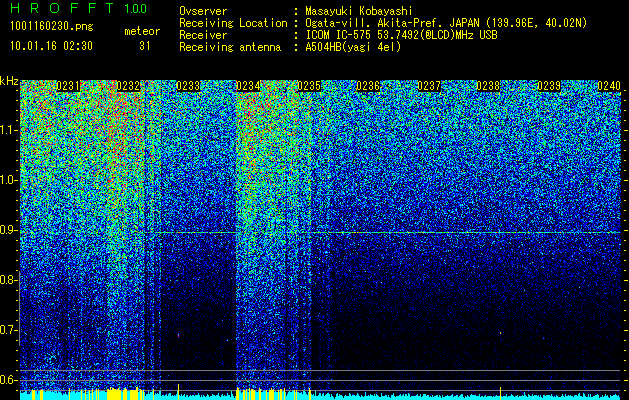The height and width of the screenshot is (400, 629).
Task: Click the 'Receiving Location' field label
Action: [x=233, y=23]
